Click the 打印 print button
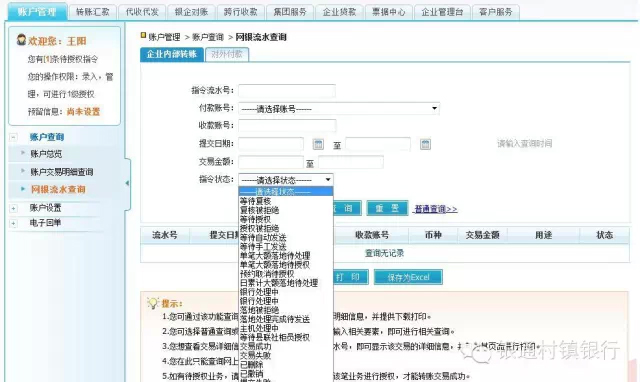The width and height of the screenshot is (640, 382). (x=351, y=277)
